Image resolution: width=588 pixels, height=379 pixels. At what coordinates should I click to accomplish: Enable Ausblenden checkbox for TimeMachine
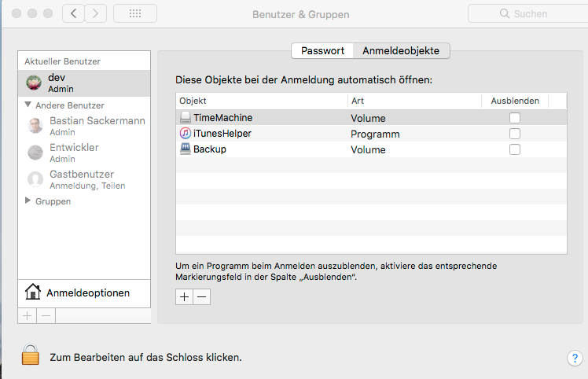[x=515, y=118]
